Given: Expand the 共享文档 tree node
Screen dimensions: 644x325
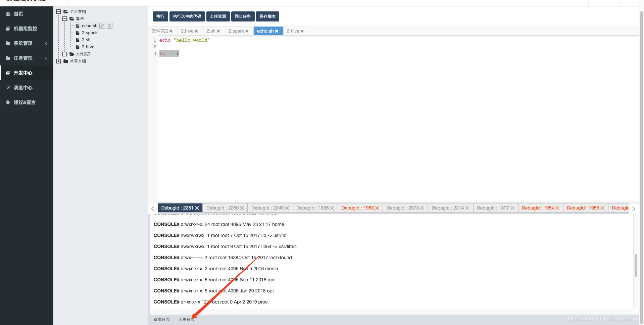Looking at the screenshot, I should (58, 61).
